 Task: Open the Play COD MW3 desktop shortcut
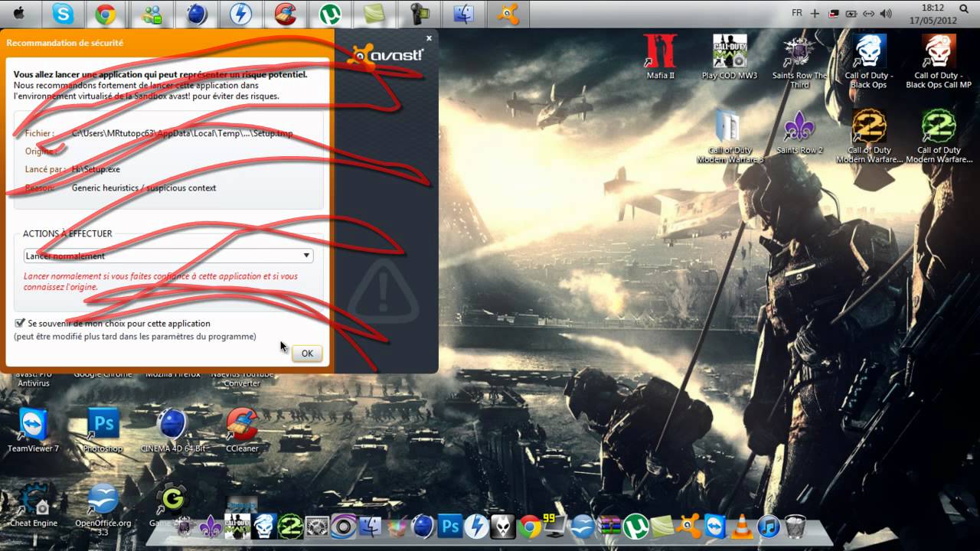[729, 57]
